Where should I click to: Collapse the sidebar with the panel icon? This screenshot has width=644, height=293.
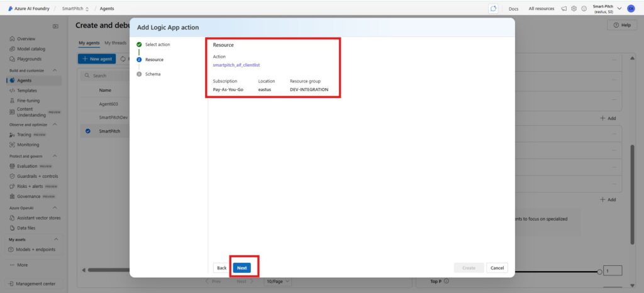point(55,26)
